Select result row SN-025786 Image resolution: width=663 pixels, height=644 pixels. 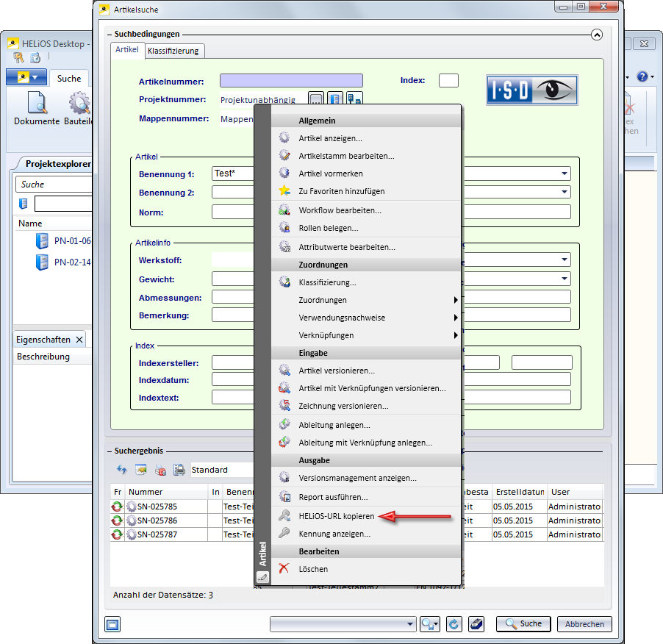157,520
